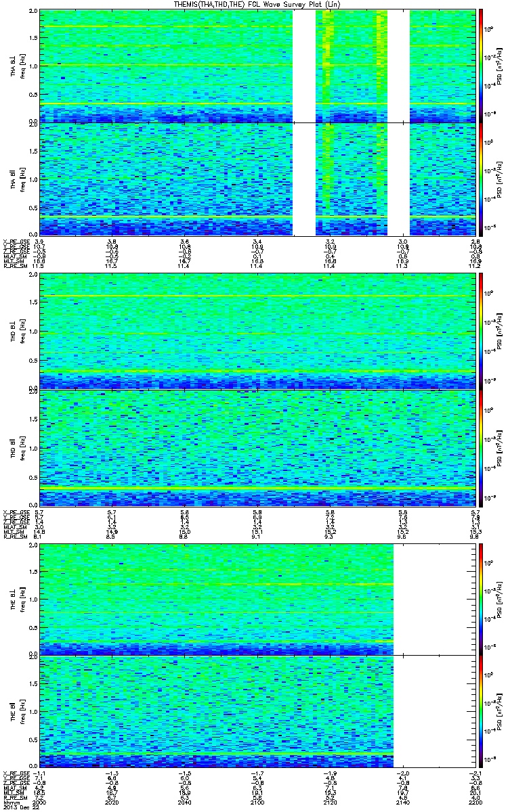Click the 2100 time tick label

coord(257,803)
